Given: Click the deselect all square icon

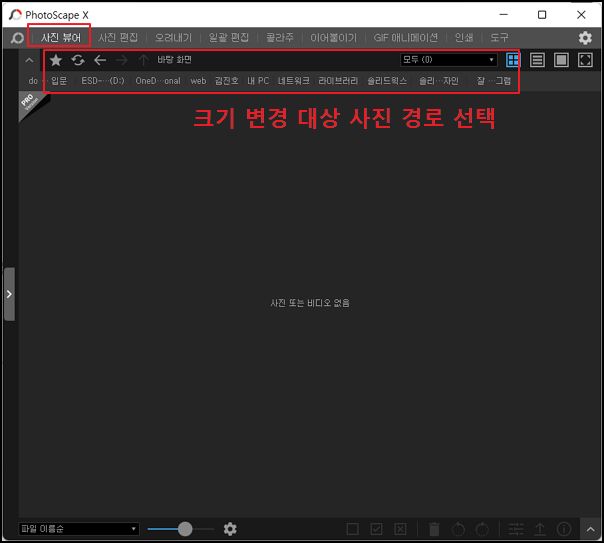Looking at the screenshot, I should [352, 529].
